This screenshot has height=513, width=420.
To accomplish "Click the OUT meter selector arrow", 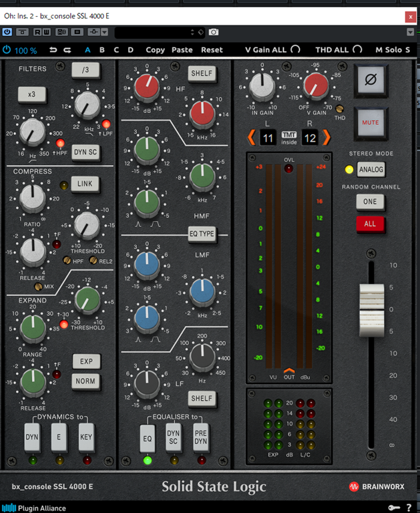I will (x=289, y=371).
